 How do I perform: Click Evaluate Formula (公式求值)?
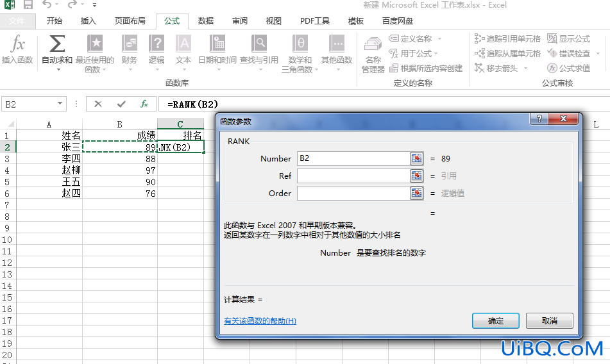[x=569, y=68]
